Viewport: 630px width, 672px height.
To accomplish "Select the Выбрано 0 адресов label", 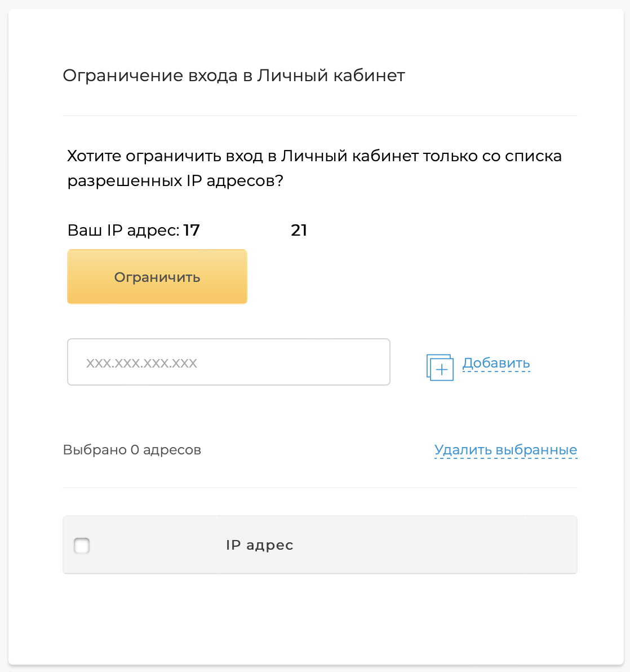I will click(132, 450).
